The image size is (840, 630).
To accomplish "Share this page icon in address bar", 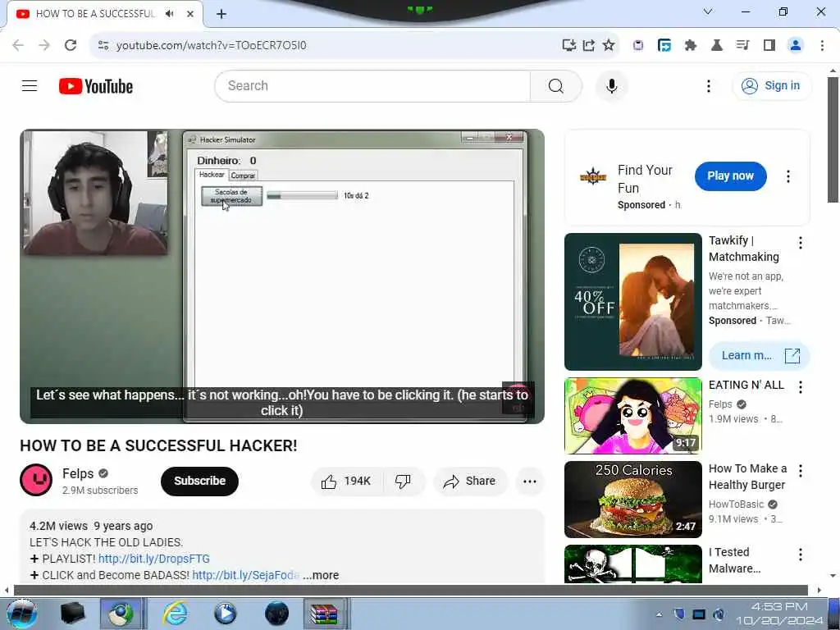I will [x=589, y=45].
